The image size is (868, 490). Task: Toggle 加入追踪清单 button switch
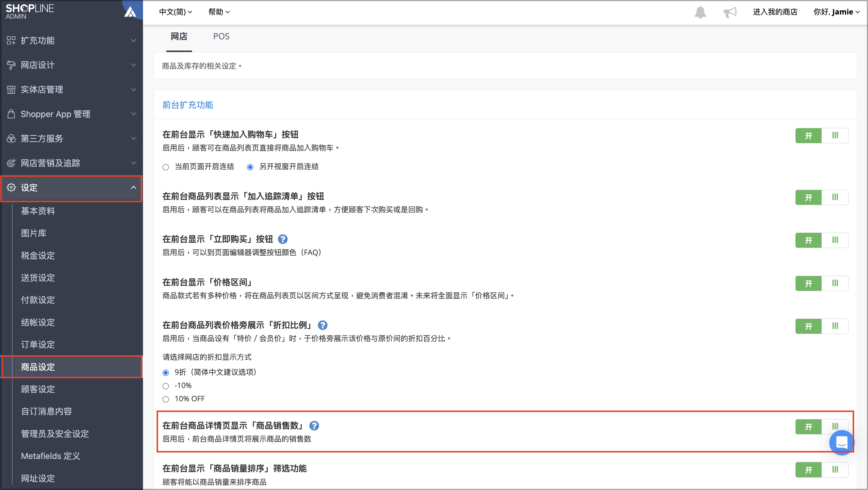tap(822, 197)
